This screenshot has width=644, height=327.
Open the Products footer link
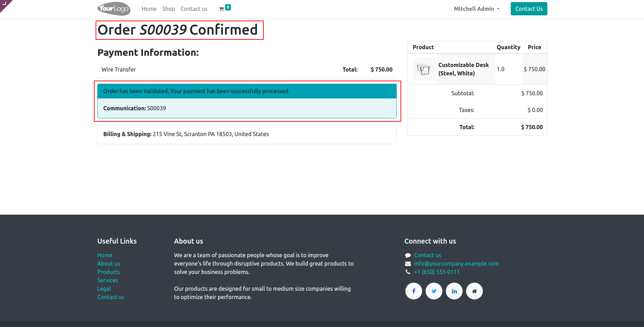108,272
